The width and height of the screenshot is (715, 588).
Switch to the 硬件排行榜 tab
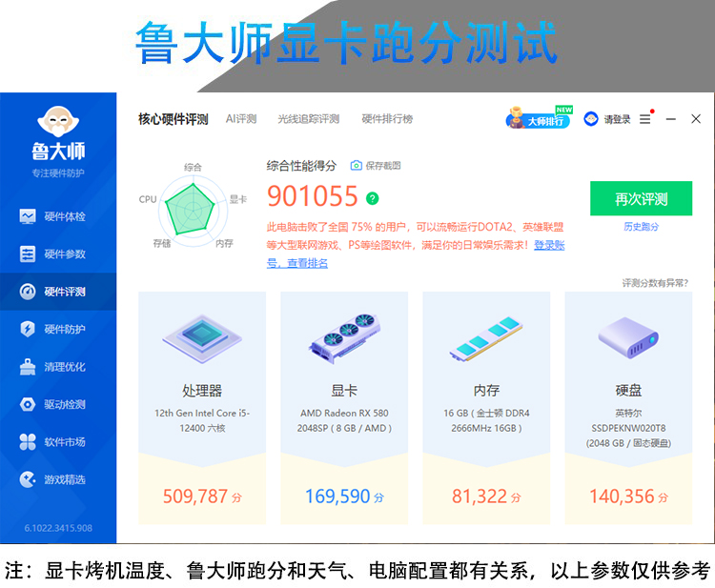coord(387,119)
